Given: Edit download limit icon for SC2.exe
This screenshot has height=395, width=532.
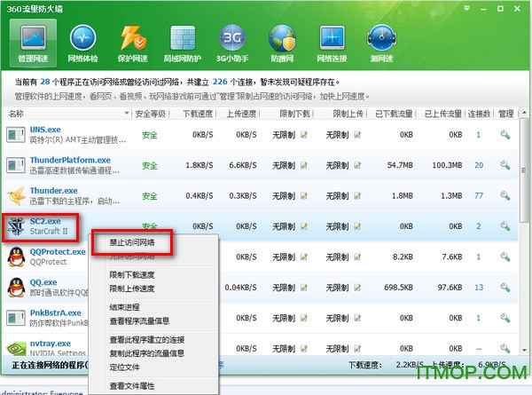Looking at the screenshot, I should [304, 226].
